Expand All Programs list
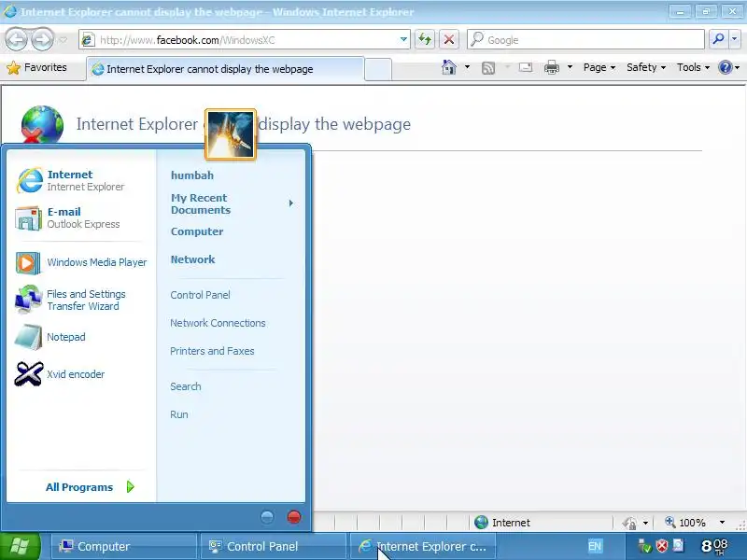 tap(90, 487)
